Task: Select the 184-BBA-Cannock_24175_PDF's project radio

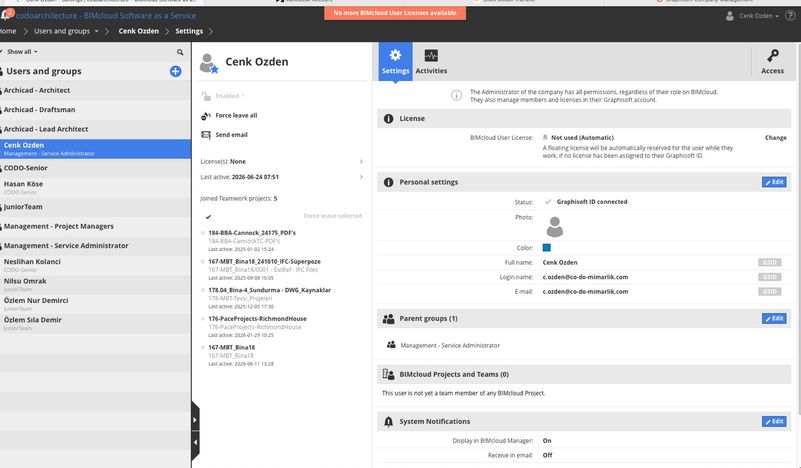Action: (x=203, y=233)
